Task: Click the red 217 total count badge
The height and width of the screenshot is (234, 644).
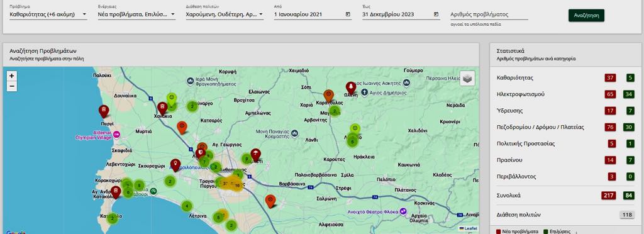Action: pyautogui.click(x=609, y=196)
